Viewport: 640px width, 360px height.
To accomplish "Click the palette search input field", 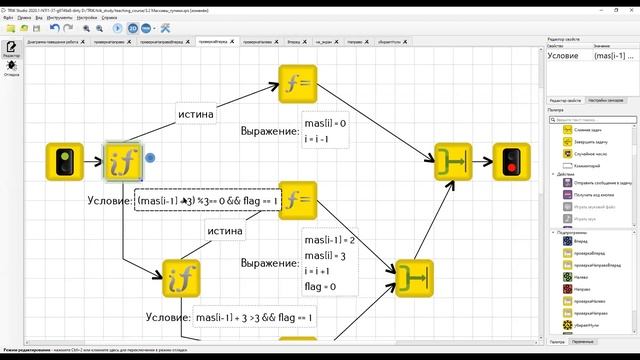I will (x=593, y=120).
